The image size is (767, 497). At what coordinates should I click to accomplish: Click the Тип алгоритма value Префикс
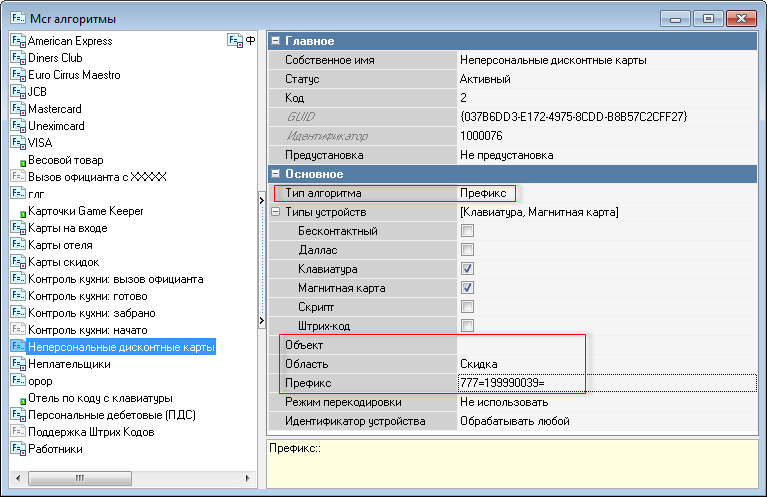483,193
